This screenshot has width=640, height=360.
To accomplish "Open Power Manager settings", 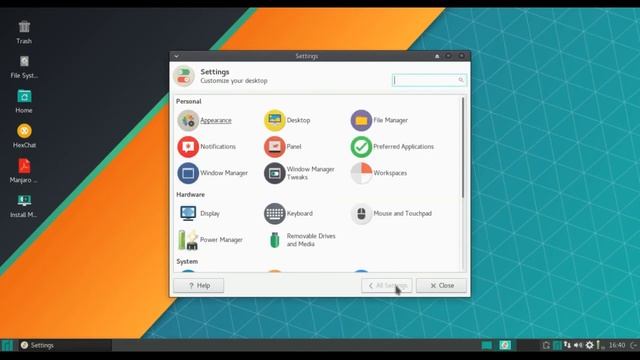I will [x=210, y=240].
